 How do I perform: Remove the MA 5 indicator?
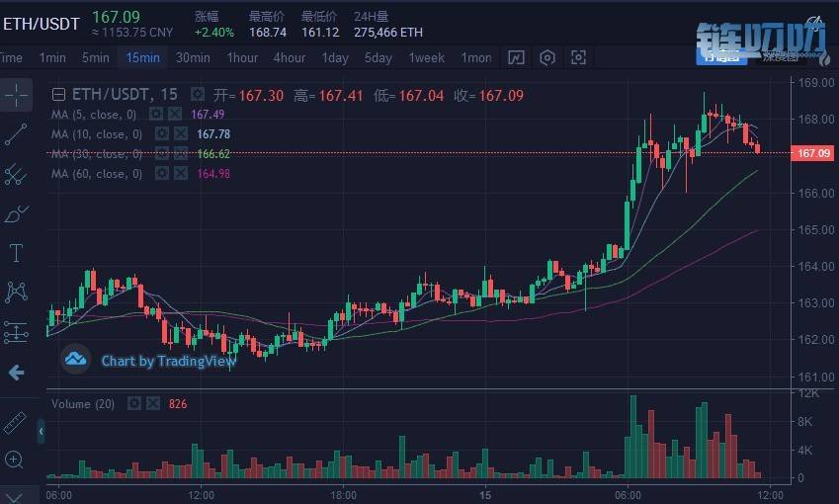[175, 114]
